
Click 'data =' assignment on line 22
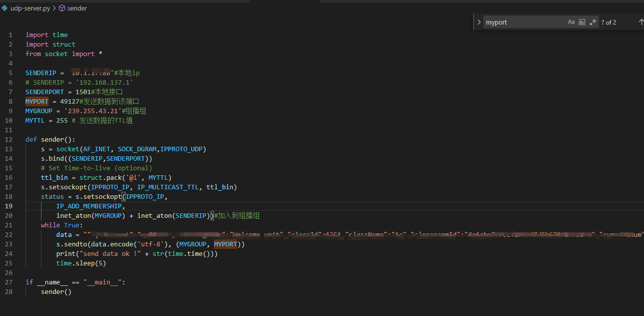(x=68, y=234)
